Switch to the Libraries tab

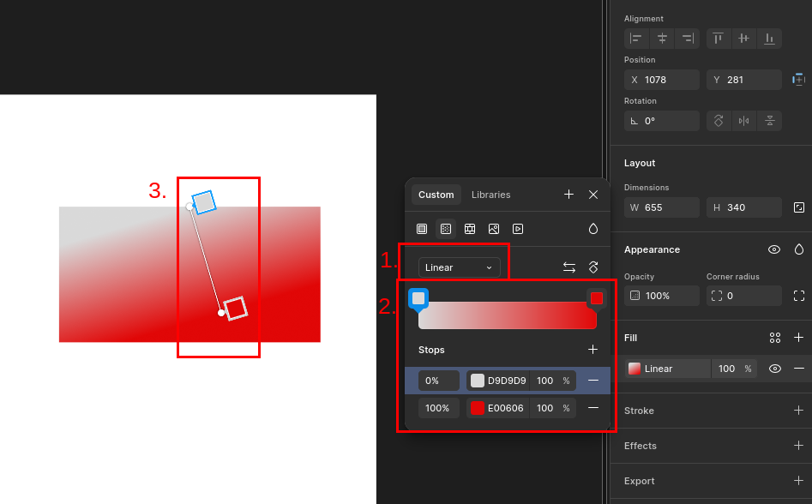tap(490, 195)
